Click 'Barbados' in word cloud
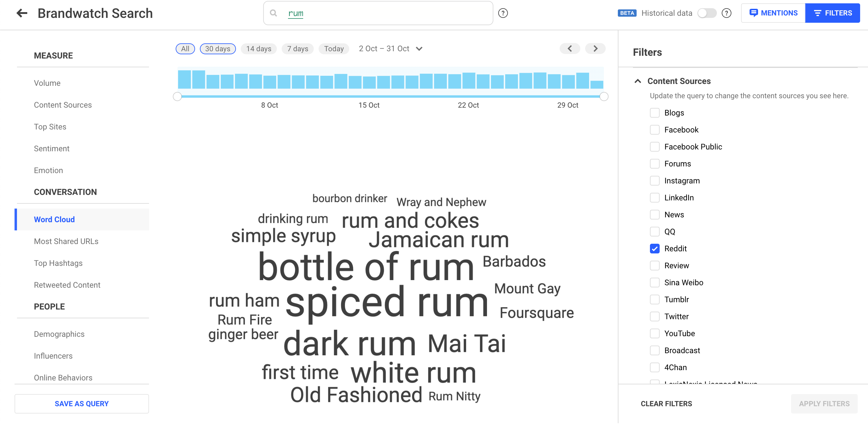868x425 pixels. (514, 261)
